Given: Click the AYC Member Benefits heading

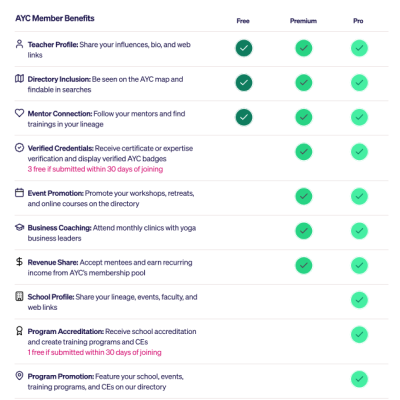Looking at the screenshot, I should pos(55,18).
